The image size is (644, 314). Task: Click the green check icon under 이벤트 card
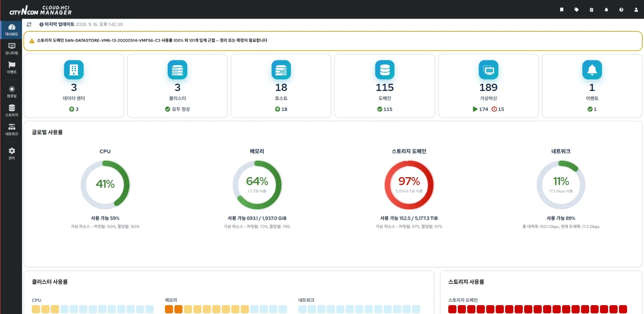coord(590,109)
